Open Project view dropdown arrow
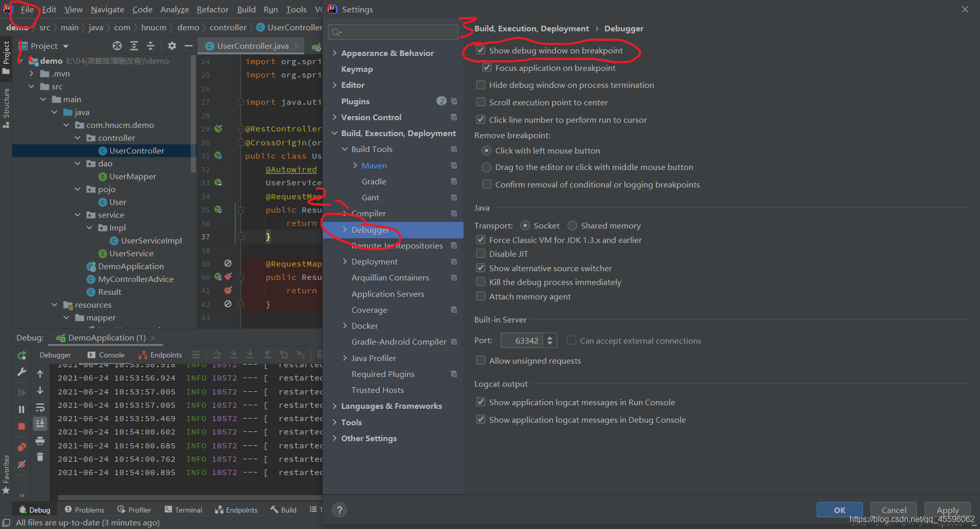 66,46
